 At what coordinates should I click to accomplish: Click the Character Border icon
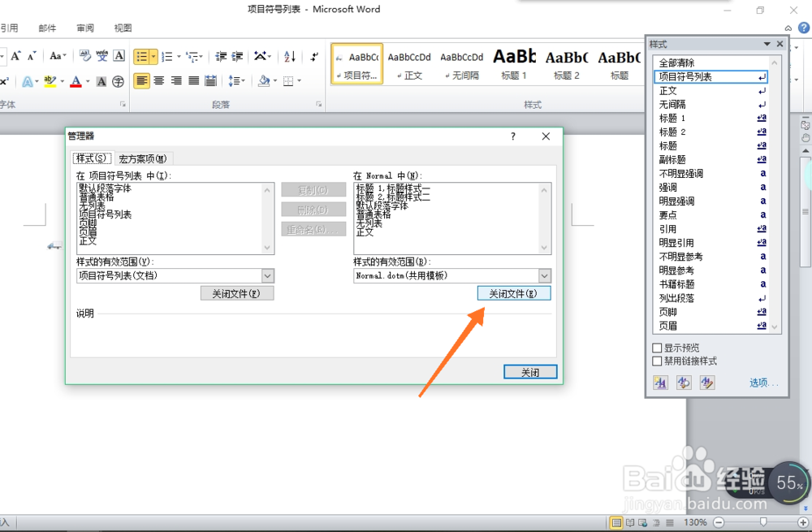[119, 56]
